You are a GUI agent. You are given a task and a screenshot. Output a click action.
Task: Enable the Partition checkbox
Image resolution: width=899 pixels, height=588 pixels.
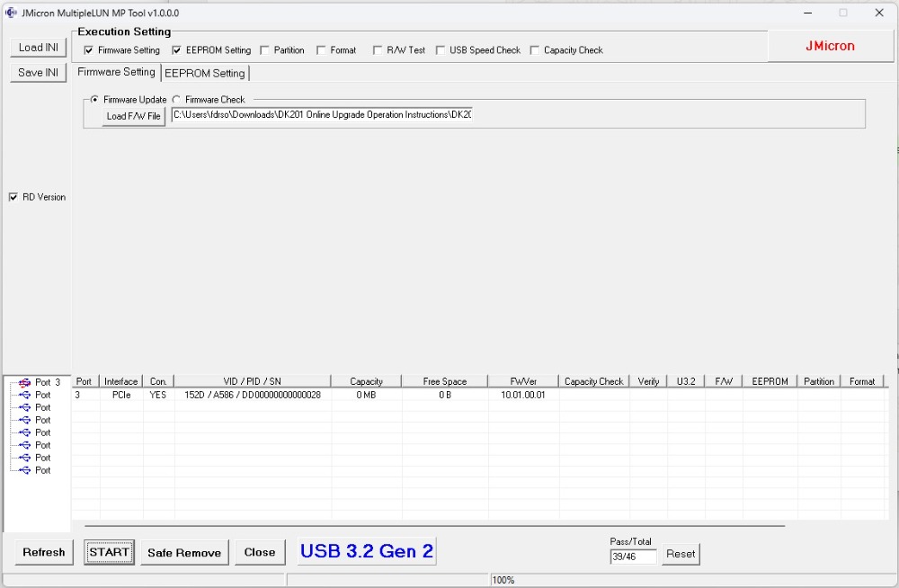(x=265, y=50)
